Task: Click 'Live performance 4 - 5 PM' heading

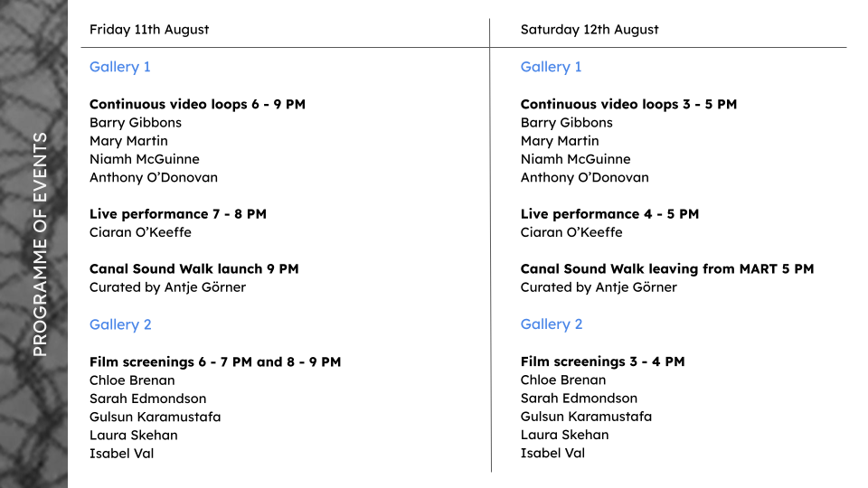Action: tap(609, 214)
